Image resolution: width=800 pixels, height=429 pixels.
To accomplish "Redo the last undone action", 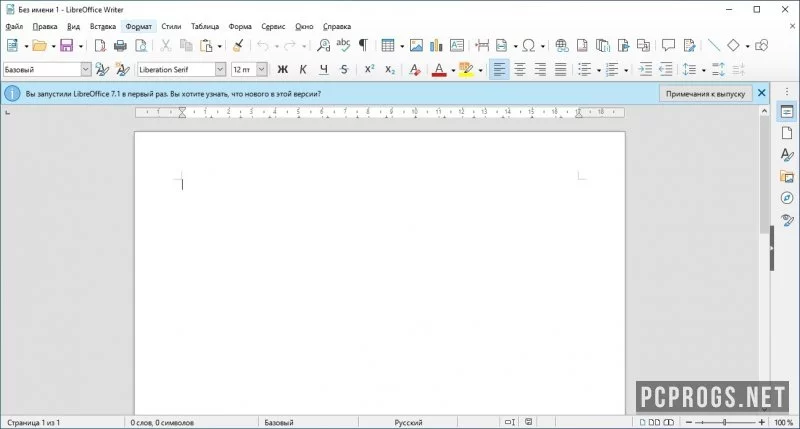I will point(290,45).
